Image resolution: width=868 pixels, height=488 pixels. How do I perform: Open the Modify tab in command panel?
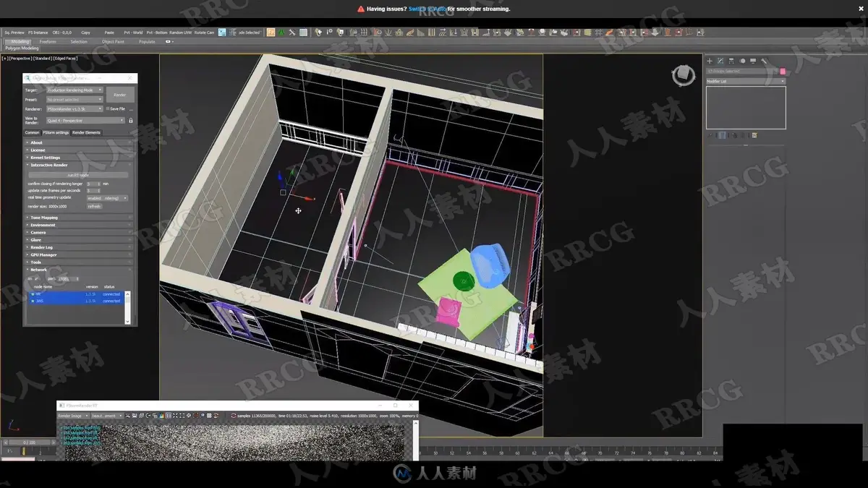pos(720,61)
